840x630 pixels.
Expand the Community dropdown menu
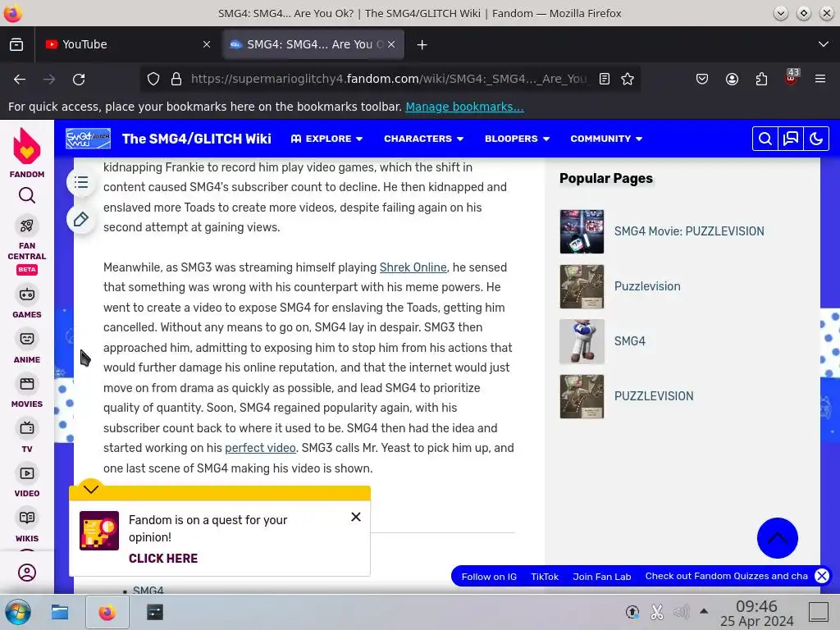606,139
